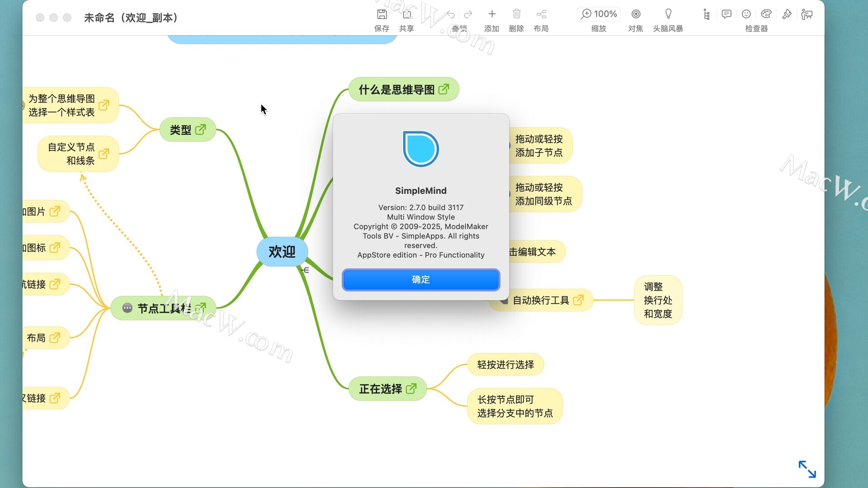Select the 什么是思维导图 node

404,89
